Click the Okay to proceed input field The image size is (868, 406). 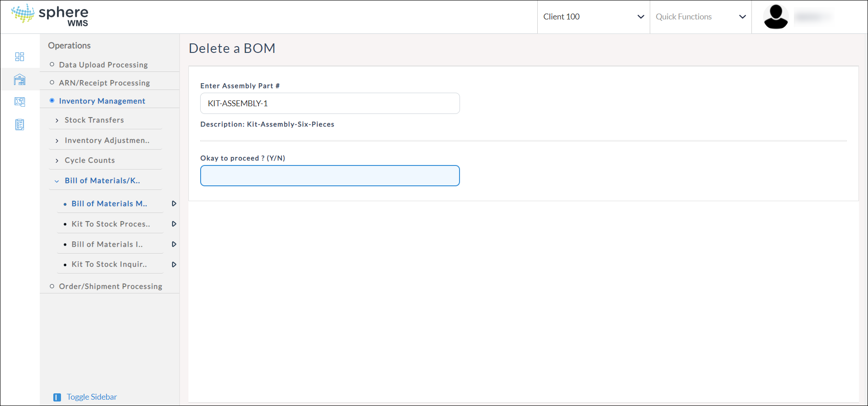[x=330, y=175]
